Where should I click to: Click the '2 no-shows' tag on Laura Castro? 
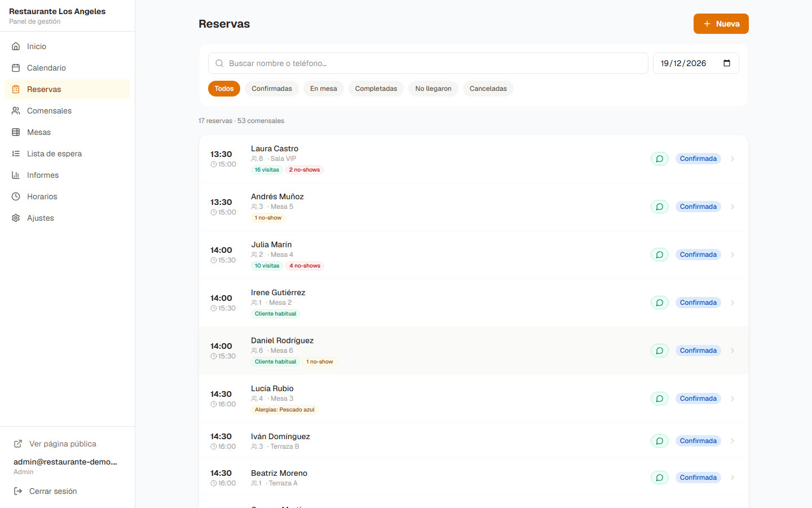304,170
